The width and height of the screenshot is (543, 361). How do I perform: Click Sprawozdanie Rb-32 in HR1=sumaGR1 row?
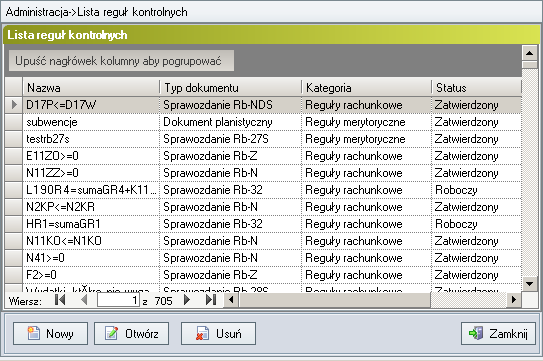[230, 224]
